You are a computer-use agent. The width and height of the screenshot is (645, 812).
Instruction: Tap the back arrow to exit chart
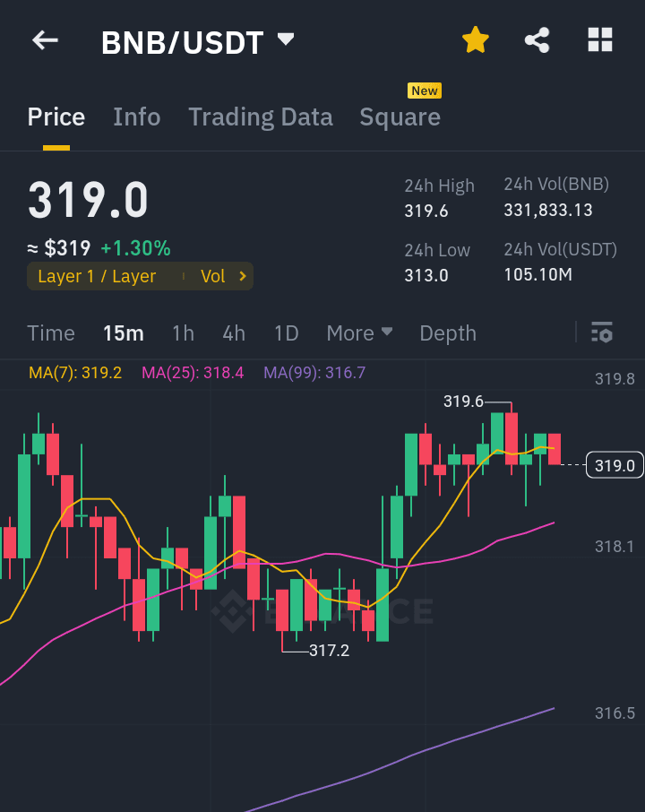(x=44, y=39)
